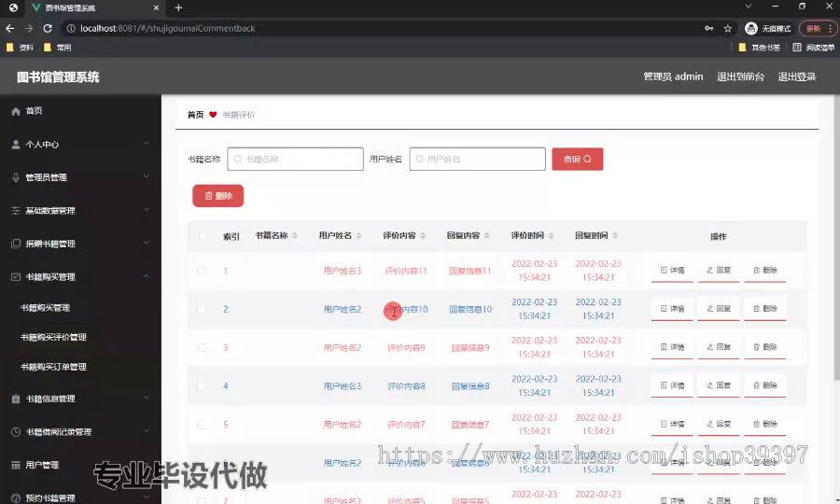Image resolution: width=840 pixels, height=504 pixels.
Task: Tick the checkbox for row 5
Action: click(x=201, y=425)
